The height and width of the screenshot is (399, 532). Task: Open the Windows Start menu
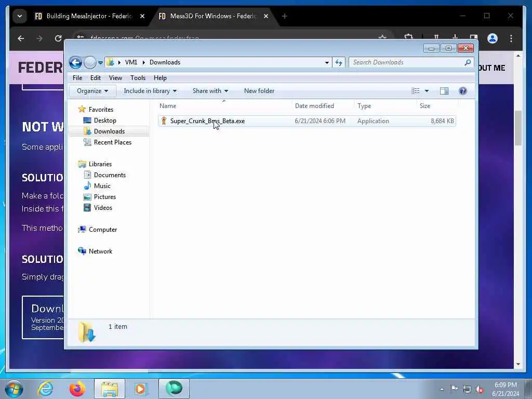coord(14,389)
